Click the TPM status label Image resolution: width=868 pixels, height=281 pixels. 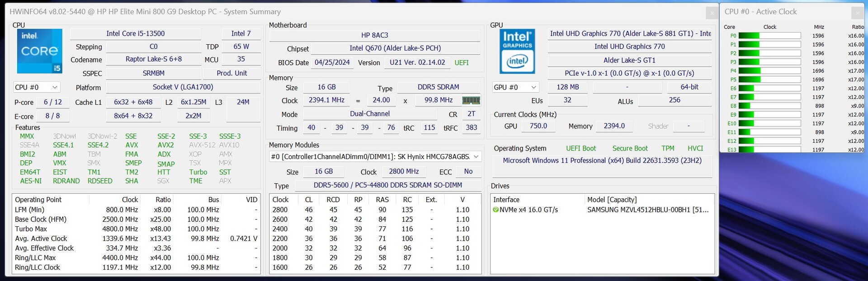[x=667, y=148]
